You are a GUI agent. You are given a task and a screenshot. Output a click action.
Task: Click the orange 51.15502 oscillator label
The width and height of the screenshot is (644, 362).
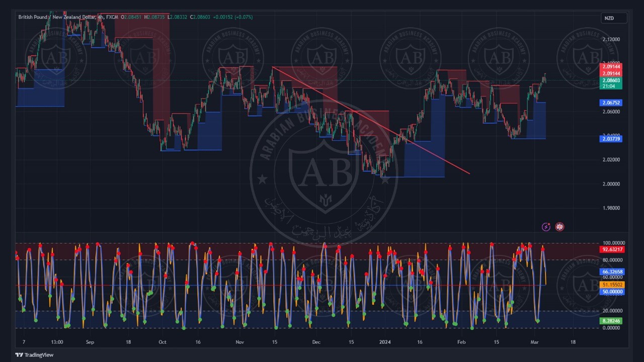coord(612,285)
